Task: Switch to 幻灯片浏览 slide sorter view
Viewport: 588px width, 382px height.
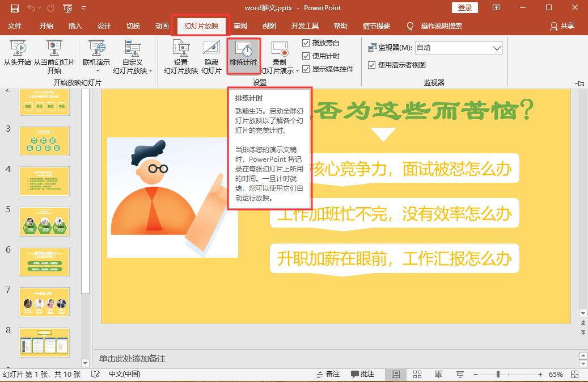Action: tap(417, 374)
